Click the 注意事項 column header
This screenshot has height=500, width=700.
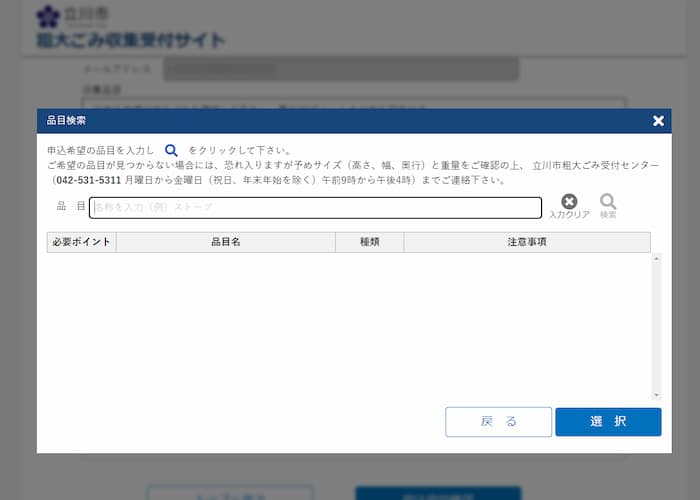point(527,242)
